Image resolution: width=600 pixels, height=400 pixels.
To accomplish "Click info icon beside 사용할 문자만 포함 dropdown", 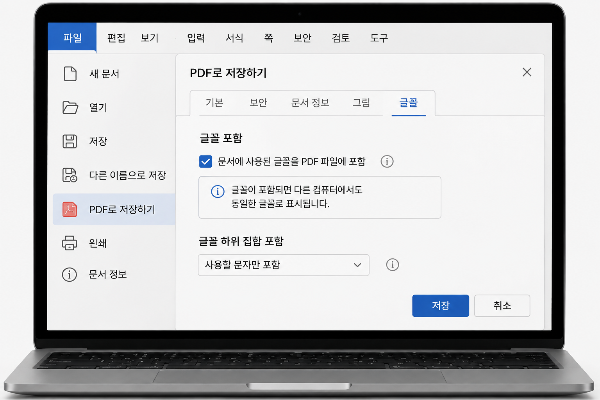I will click(x=392, y=264).
